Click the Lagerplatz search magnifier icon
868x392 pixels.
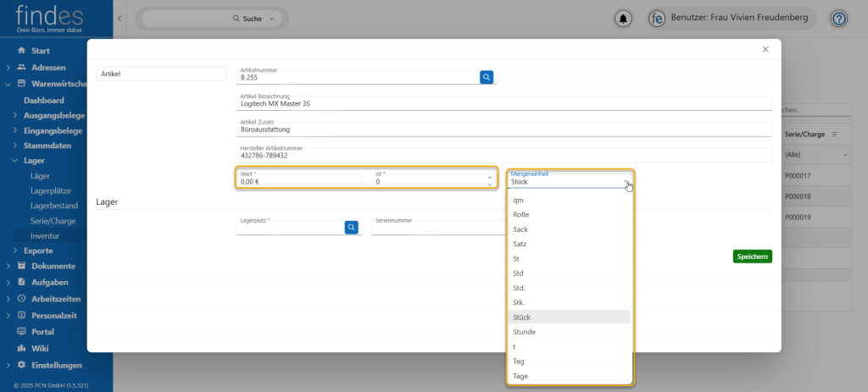pos(351,227)
